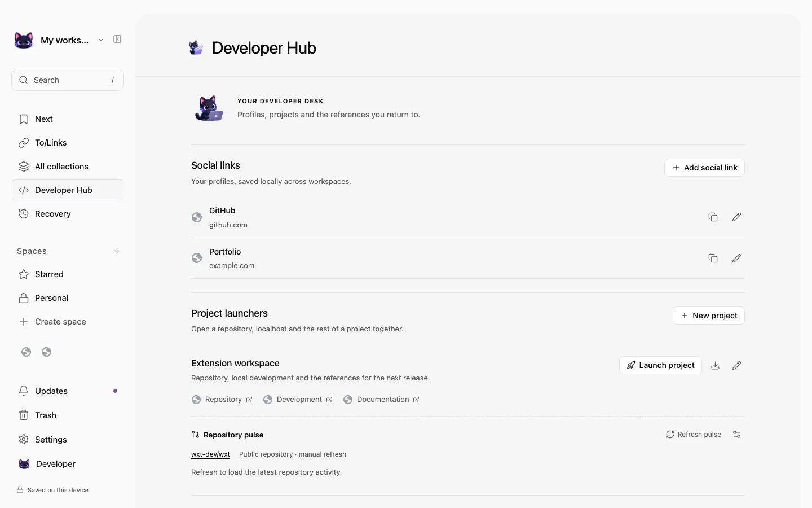Copy the GitHub social link

(713, 217)
